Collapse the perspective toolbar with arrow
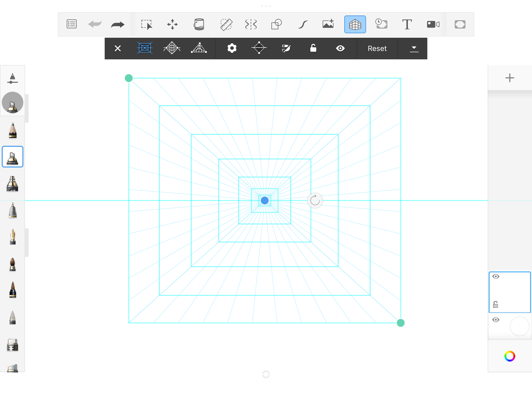Viewport: 532px width, 399px height. [x=414, y=48]
